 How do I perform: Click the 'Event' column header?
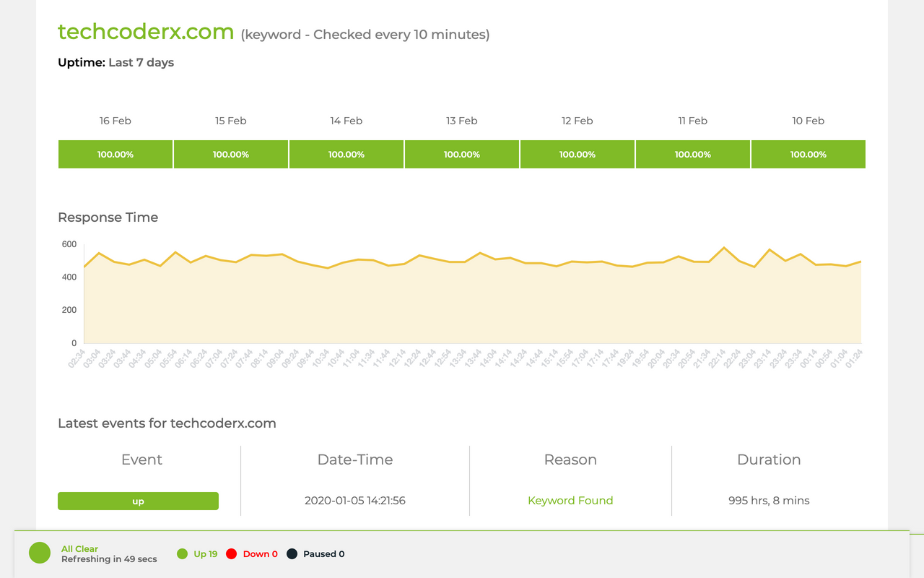[x=141, y=460]
